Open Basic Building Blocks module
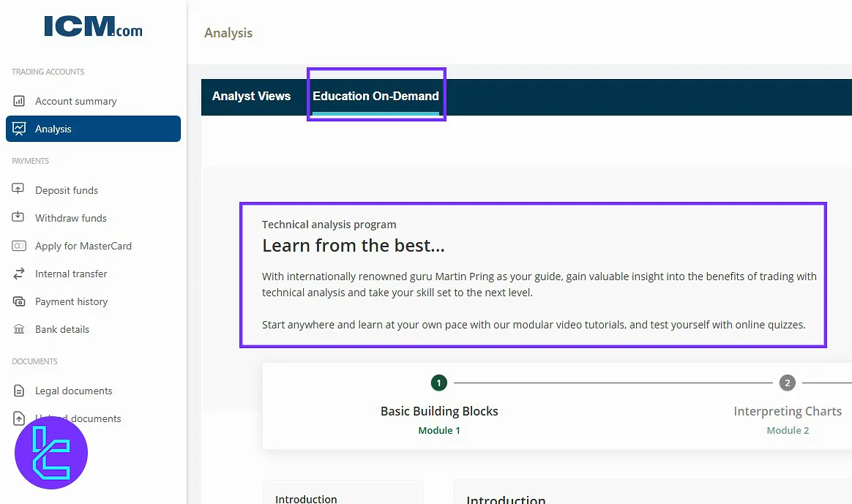The image size is (852, 504). 439,411
